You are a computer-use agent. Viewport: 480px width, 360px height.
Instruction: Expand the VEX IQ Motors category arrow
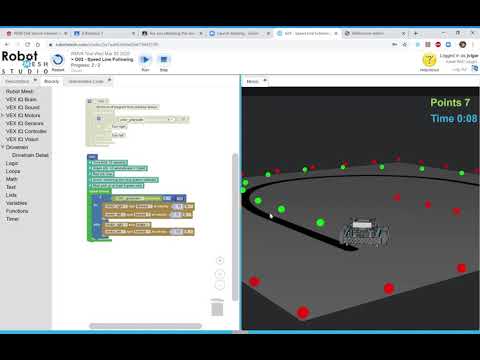coord(2,115)
